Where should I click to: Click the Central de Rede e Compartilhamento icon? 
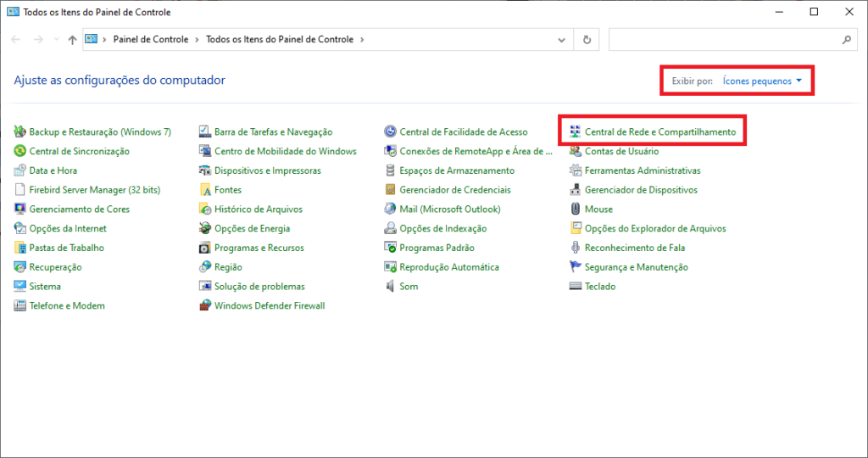576,132
